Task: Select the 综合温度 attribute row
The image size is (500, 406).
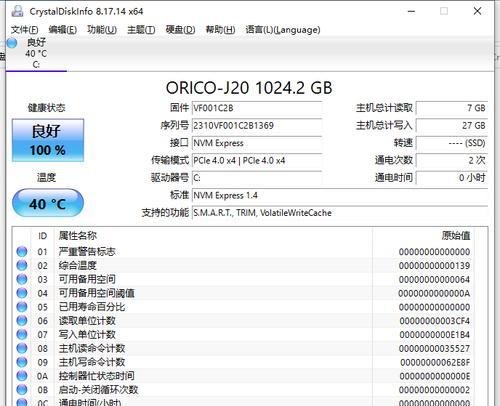Action: (x=243, y=265)
